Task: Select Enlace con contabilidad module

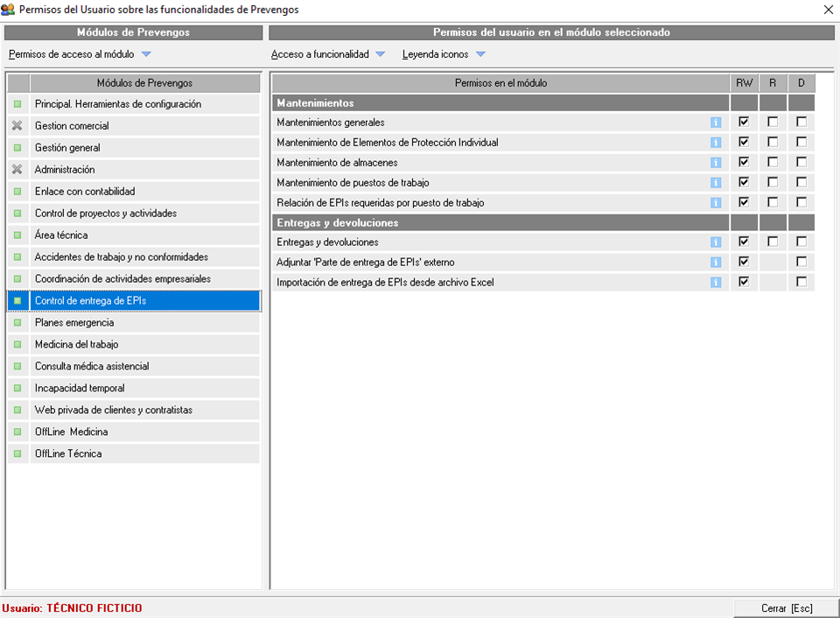Action: 85,192
